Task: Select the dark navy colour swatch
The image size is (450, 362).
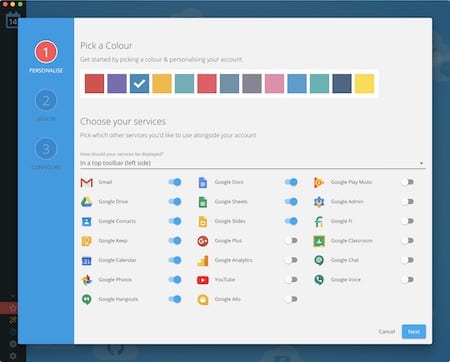Action: click(x=342, y=83)
